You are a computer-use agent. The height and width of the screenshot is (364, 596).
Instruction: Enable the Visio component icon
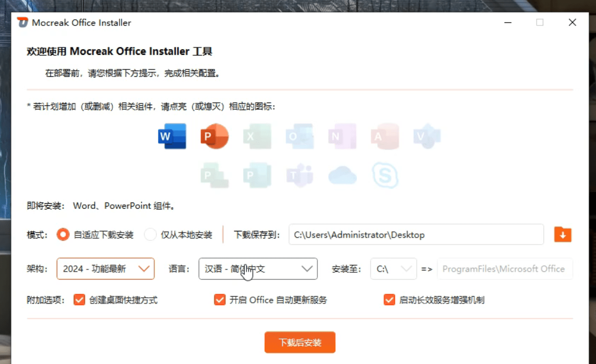[427, 136]
